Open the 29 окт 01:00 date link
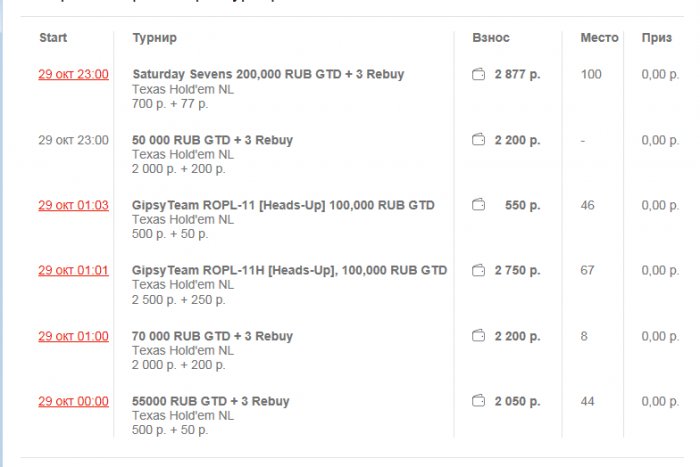The image size is (700, 467). point(73,336)
